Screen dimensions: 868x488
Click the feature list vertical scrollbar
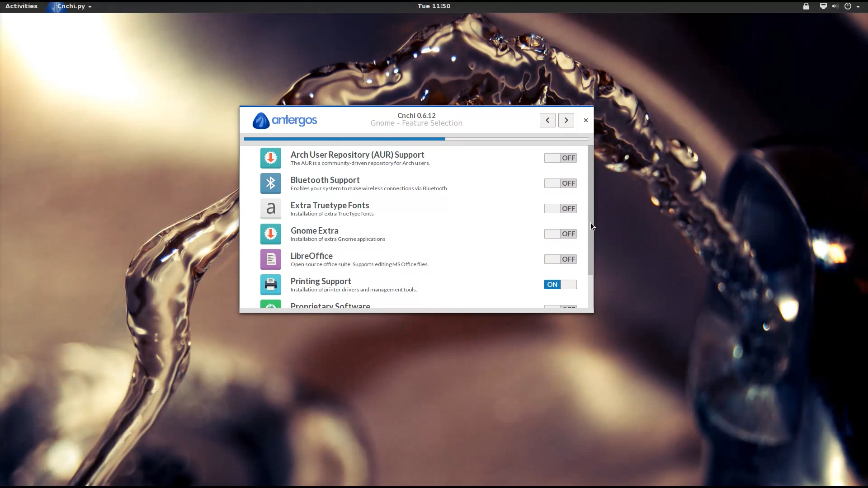[x=590, y=211]
